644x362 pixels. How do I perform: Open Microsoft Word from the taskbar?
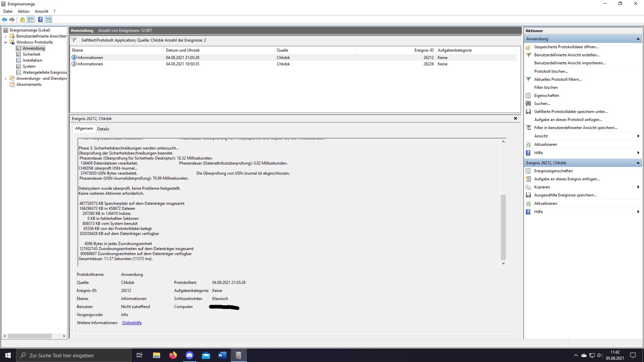tap(222, 355)
